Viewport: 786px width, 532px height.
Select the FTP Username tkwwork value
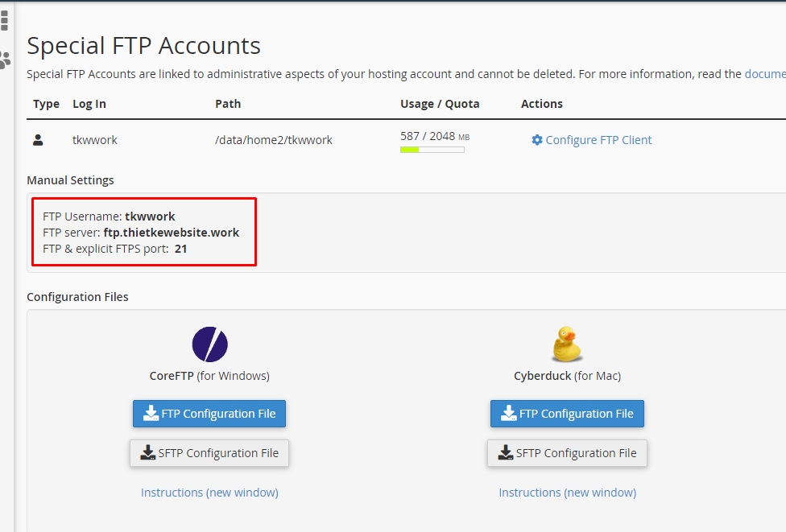(x=150, y=217)
